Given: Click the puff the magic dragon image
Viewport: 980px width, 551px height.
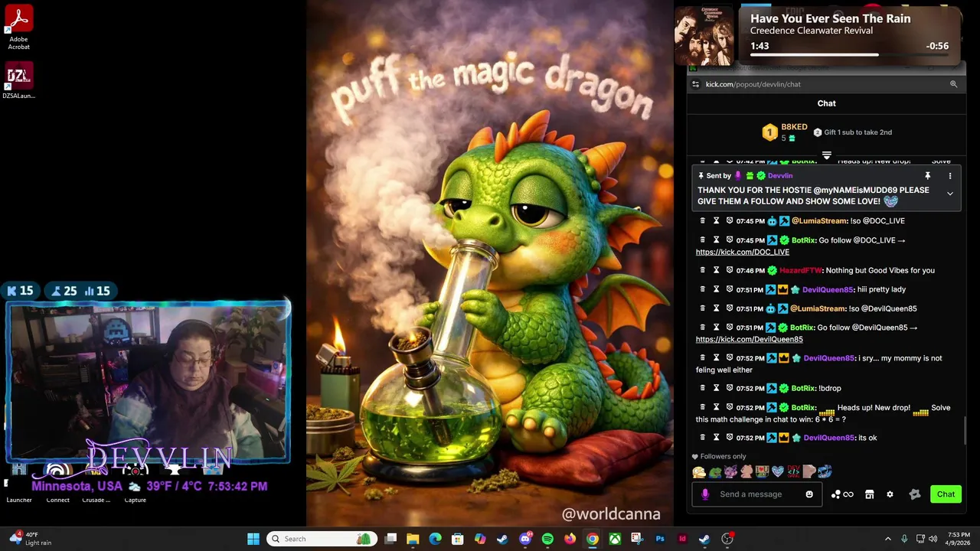Looking at the screenshot, I should (x=490, y=263).
